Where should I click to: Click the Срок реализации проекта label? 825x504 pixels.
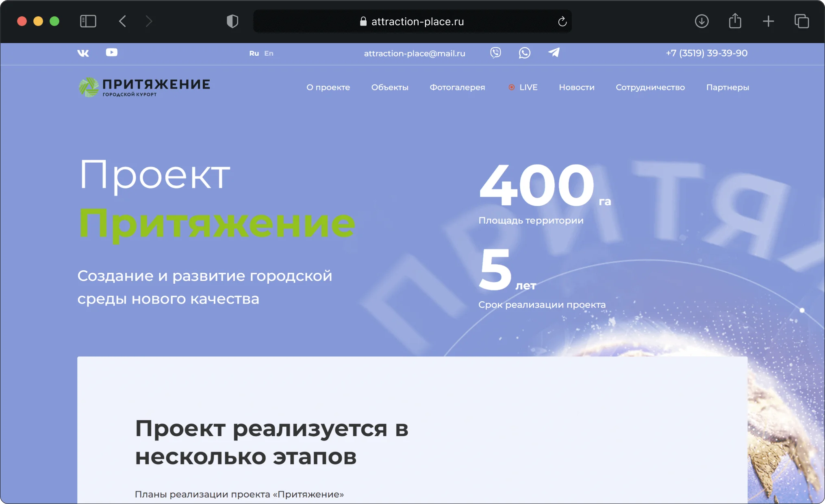[x=542, y=304]
